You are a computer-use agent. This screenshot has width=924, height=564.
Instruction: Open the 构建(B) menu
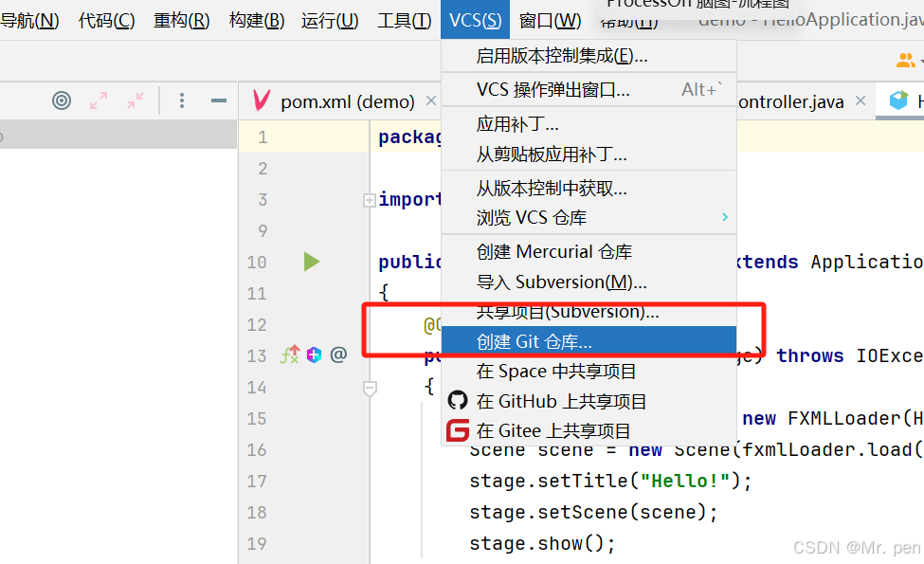tap(256, 21)
